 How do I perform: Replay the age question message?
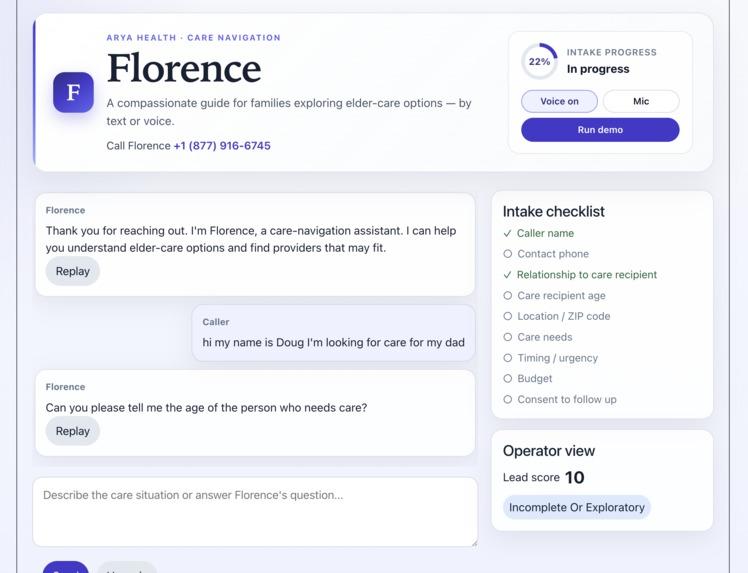pos(73,431)
